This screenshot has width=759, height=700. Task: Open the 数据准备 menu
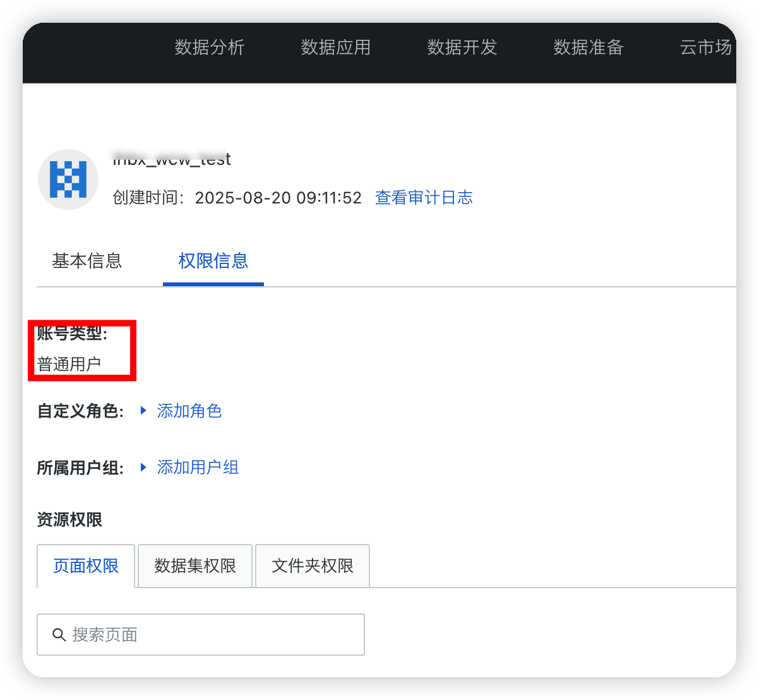(x=589, y=47)
